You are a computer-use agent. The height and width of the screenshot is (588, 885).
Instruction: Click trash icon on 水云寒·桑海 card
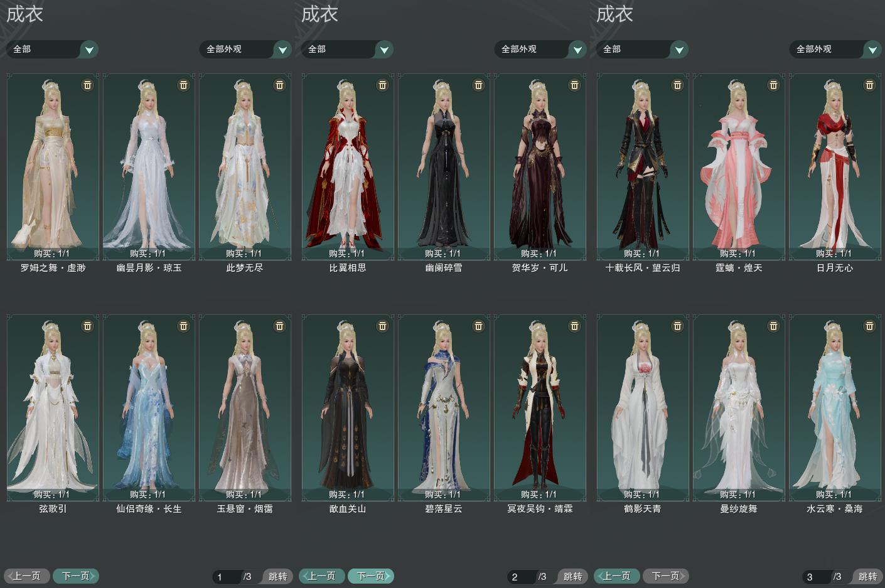870,326
